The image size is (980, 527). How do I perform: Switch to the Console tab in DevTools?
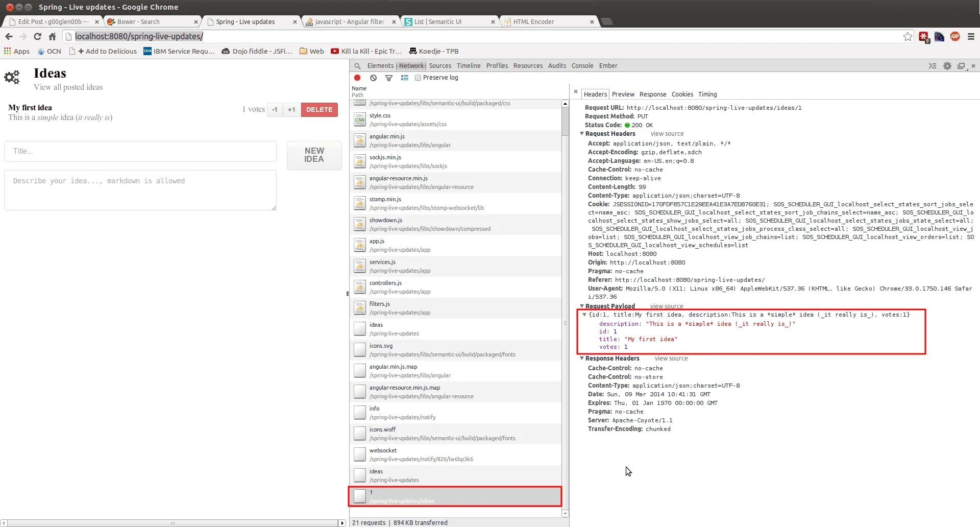[582, 66]
